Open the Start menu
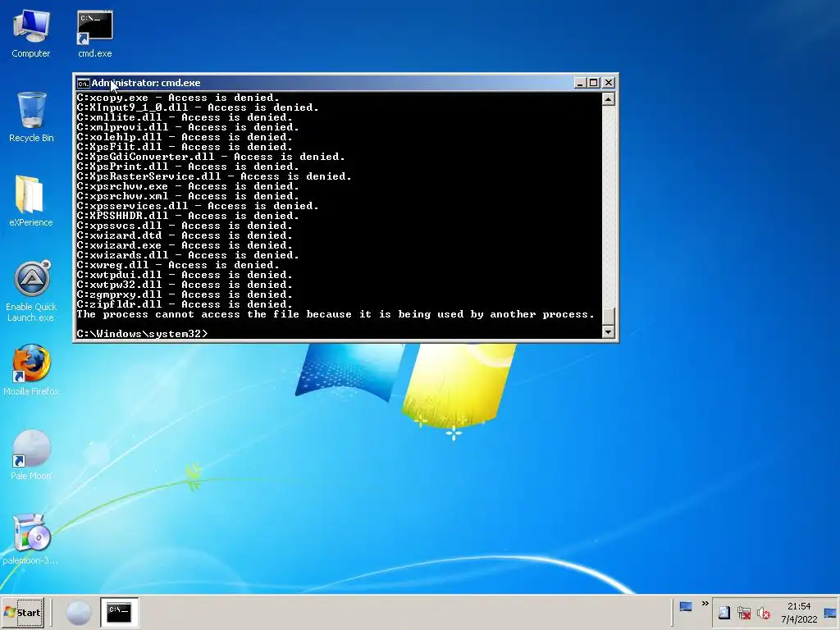This screenshot has height=630, width=840. point(22,612)
